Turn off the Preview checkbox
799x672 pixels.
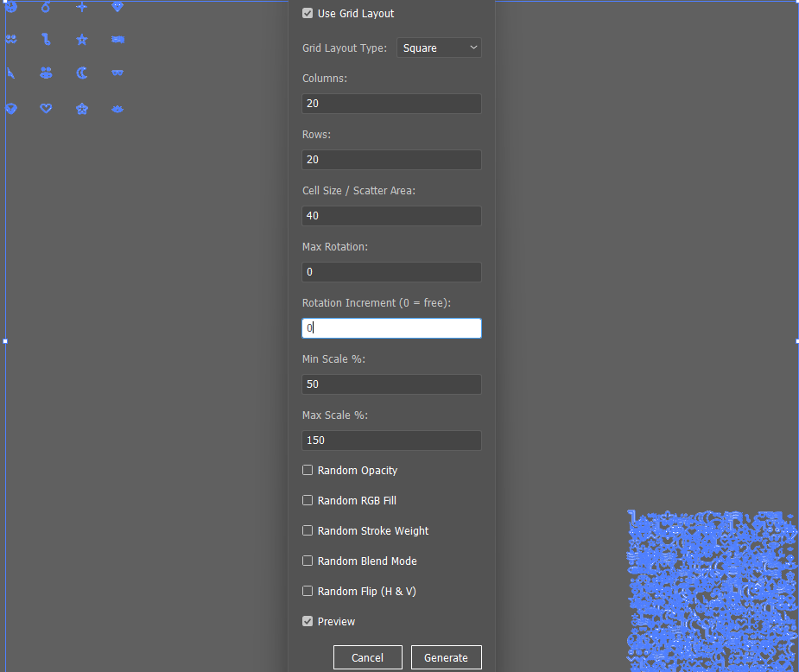tap(308, 621)
